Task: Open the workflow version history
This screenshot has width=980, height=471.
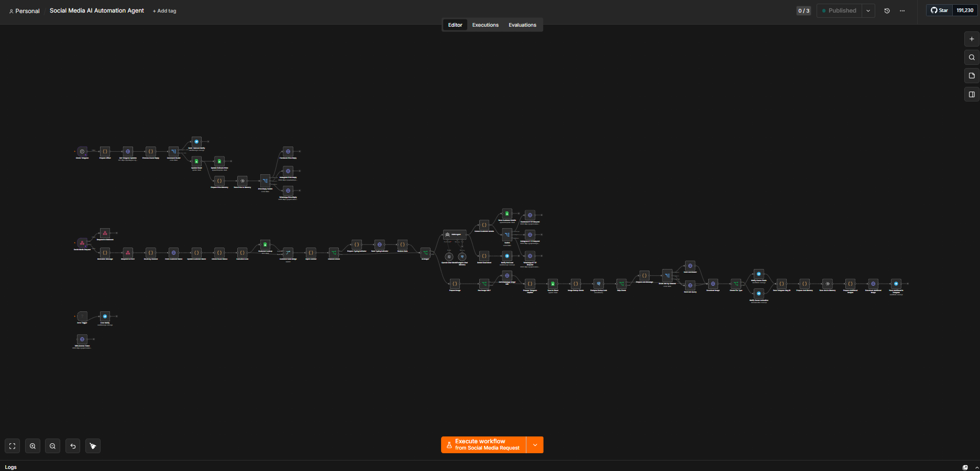Action: 887,10
